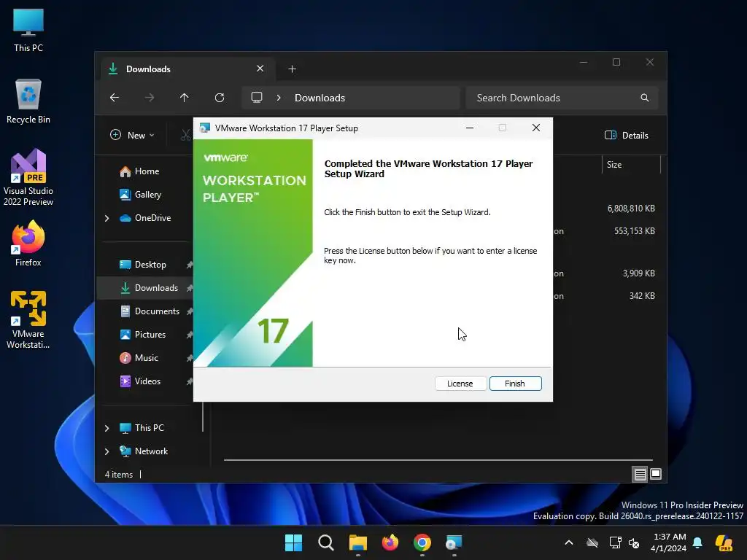Screen dimensions: 747x560
Task: Click Downloads in the address bar path
Action: pyautogui.click(x=320, y=98)
